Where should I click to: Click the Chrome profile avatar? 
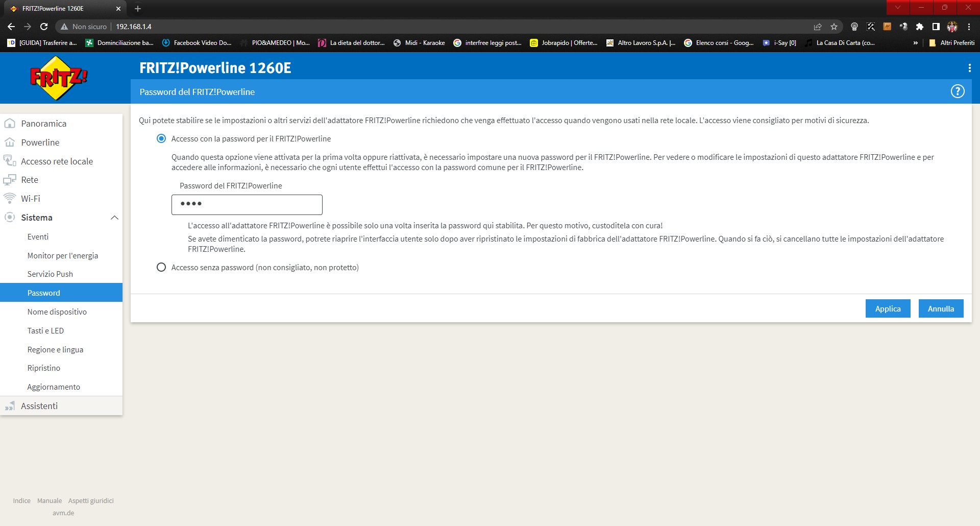point(952,27)
